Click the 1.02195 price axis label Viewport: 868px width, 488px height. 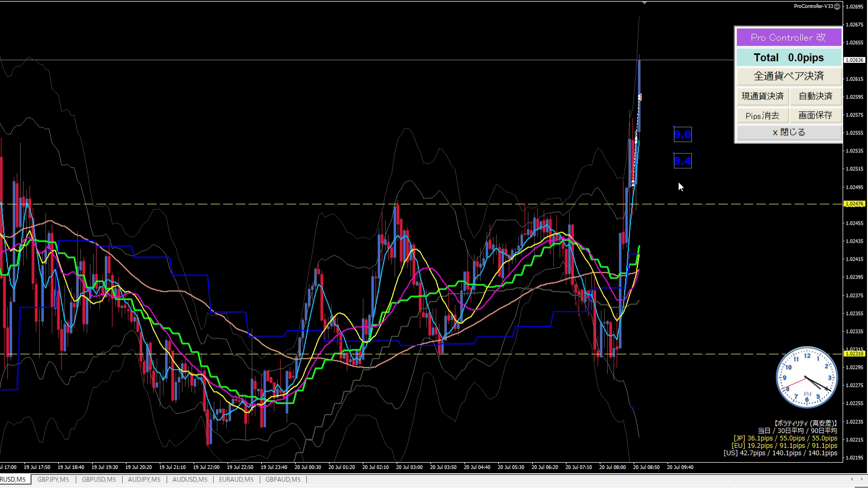click(854, 458)
